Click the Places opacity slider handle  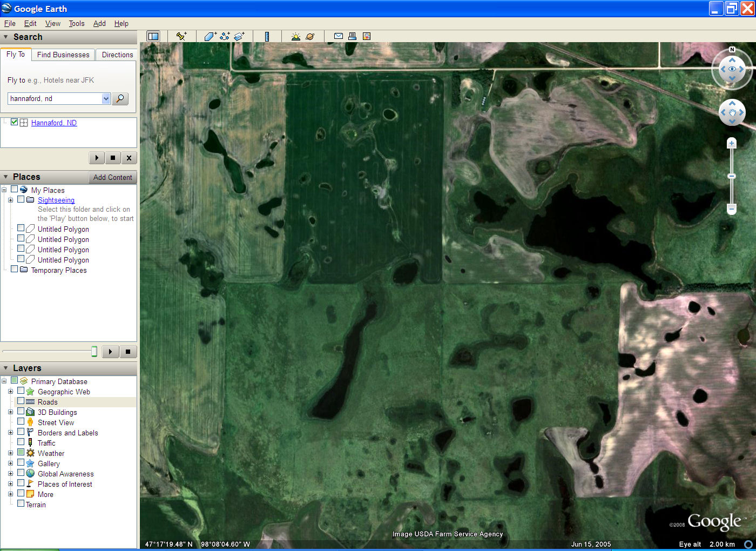pyautogui.click(x=94, y=352)
